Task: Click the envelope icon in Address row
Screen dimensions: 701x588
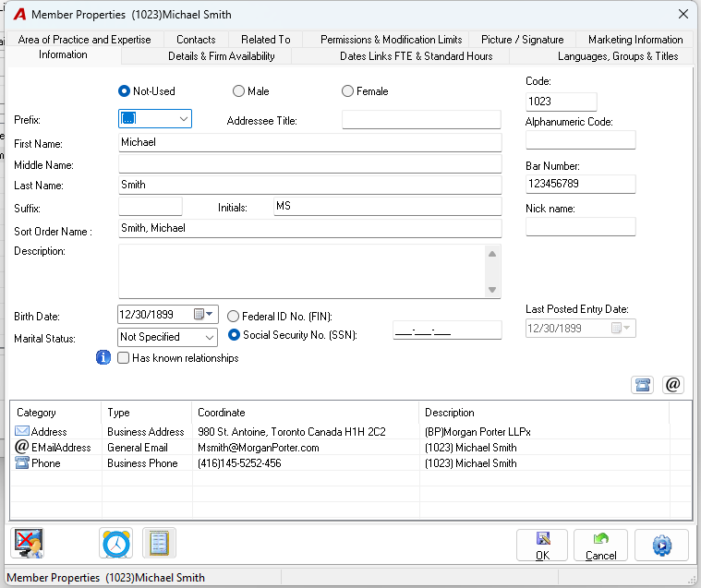Action: pyautogui.click(x=22, y=431)
